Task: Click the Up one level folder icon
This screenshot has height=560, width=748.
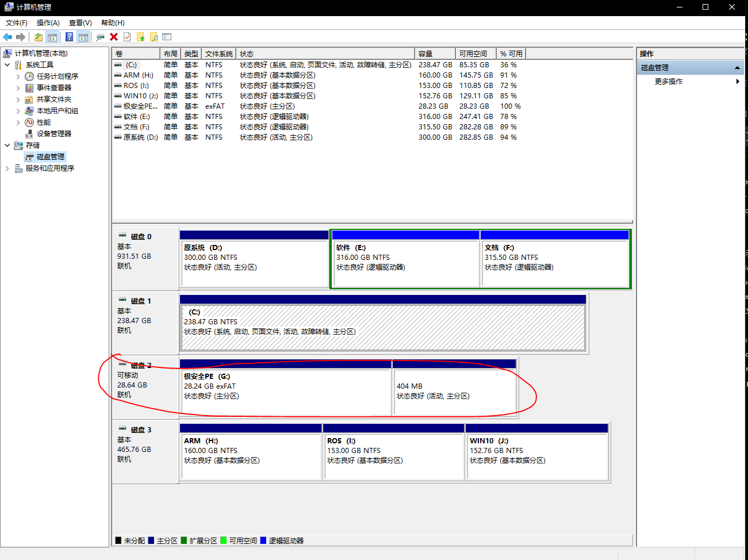Action: click(38, 37)
